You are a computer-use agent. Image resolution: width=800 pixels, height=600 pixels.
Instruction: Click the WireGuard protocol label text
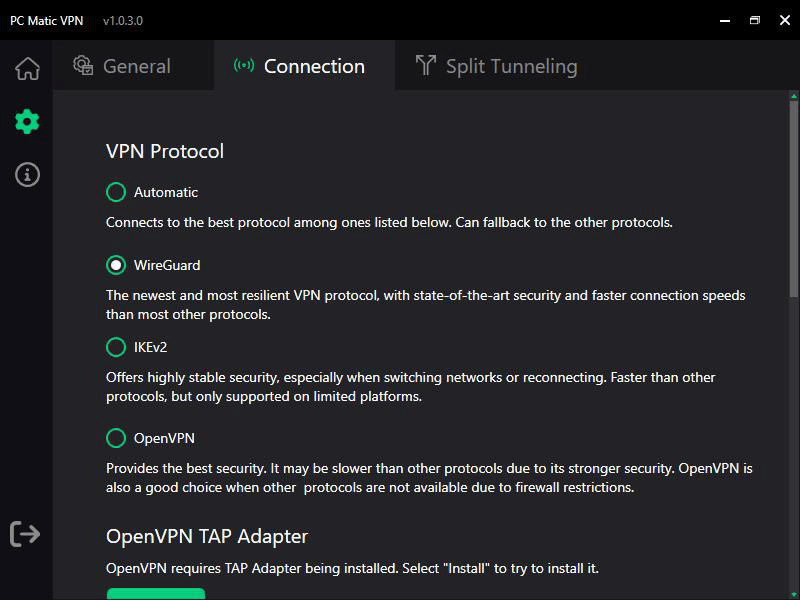(166, 265)
